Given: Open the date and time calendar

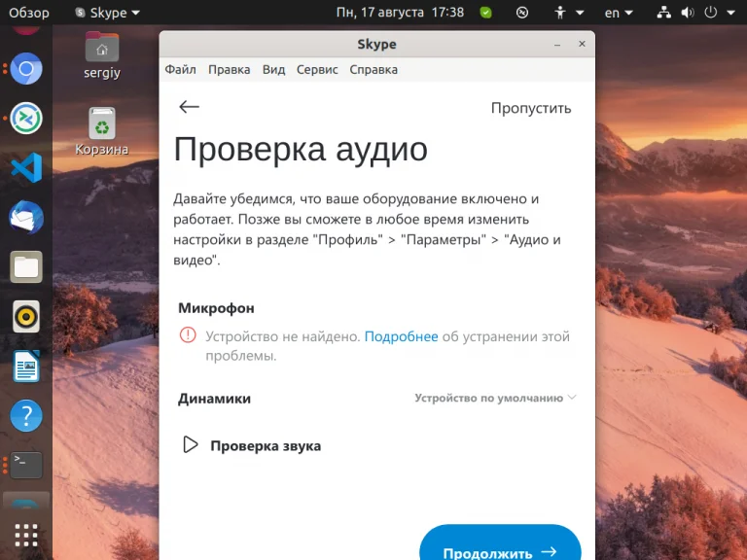Looking at the screenshot, I should (400, 13).
